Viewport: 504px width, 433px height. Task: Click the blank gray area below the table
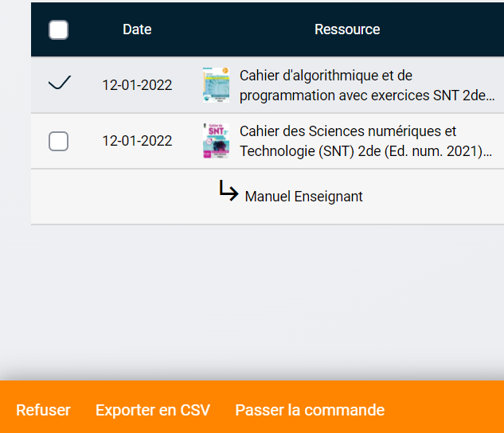pyautogui.click(x=263, y=295)
